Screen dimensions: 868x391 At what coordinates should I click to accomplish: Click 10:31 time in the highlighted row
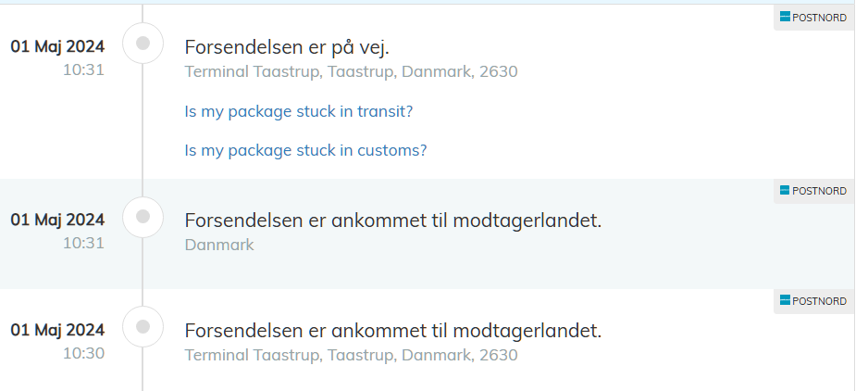pyautogui.click(x=83, y=243)
